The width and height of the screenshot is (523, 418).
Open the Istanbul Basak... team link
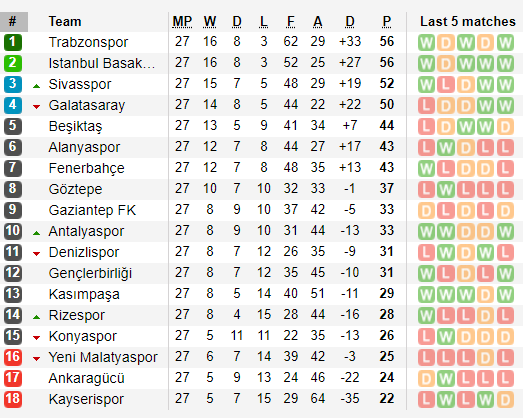coord(102,63)
